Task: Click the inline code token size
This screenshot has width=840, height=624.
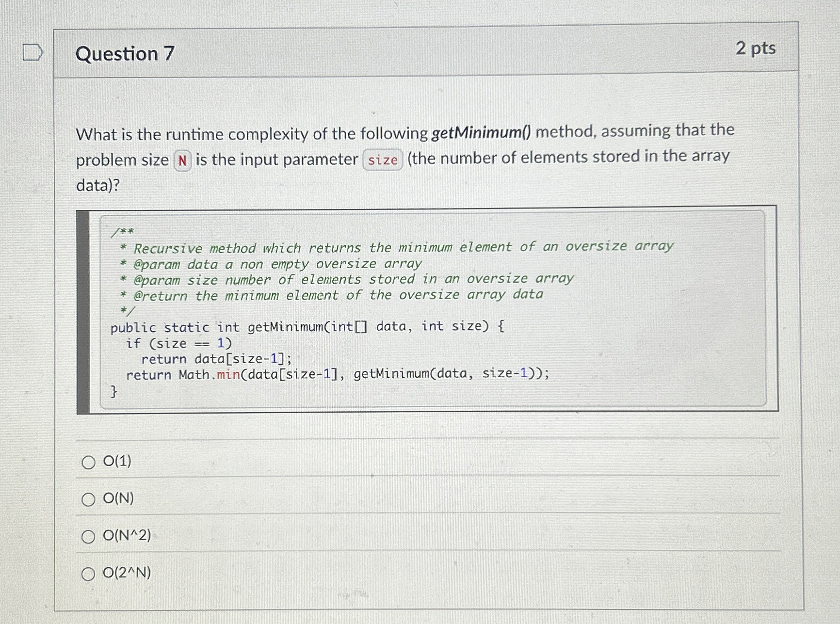Action: [383, 160]
